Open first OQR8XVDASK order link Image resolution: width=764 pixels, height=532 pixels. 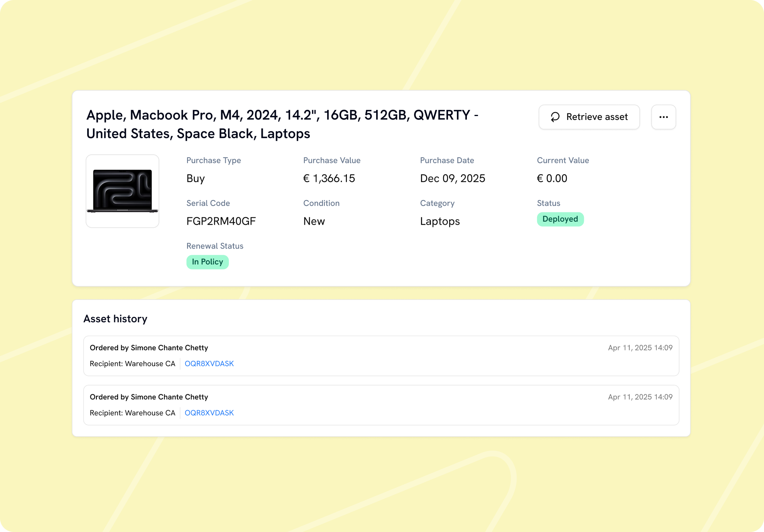[209, 364]
